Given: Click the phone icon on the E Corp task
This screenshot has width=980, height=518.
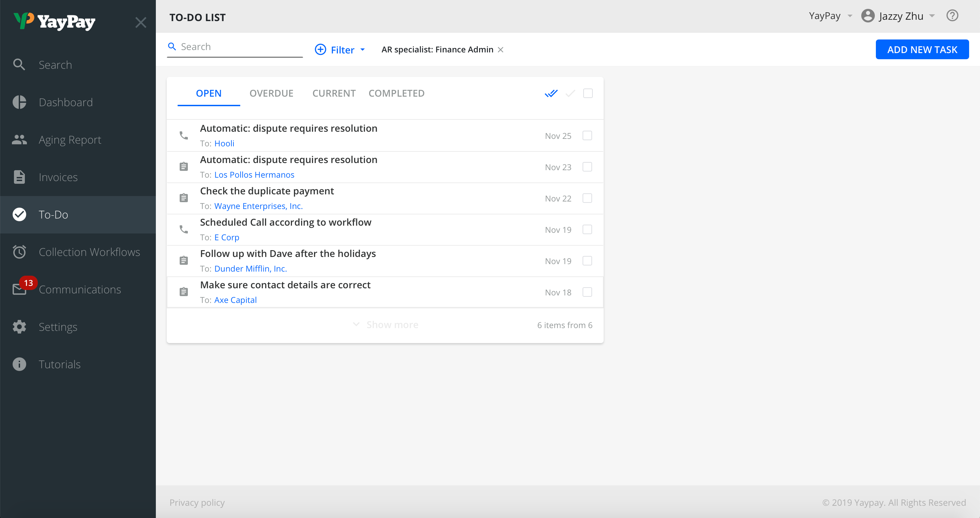Looking at the screenshot, I should 184,229.
